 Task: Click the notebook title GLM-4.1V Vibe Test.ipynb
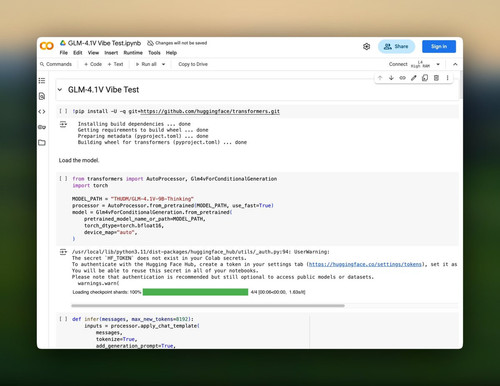pos(104,43)
